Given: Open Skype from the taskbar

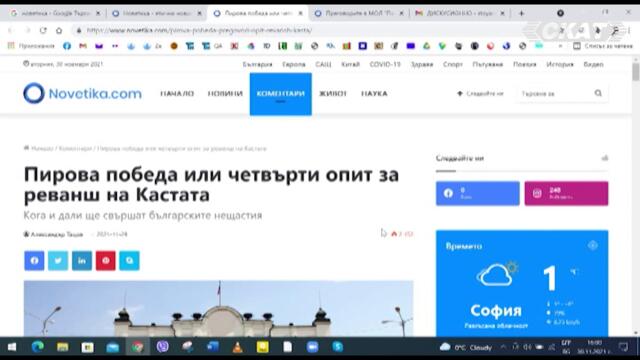Looking at the screenshot, I should 338,347.
